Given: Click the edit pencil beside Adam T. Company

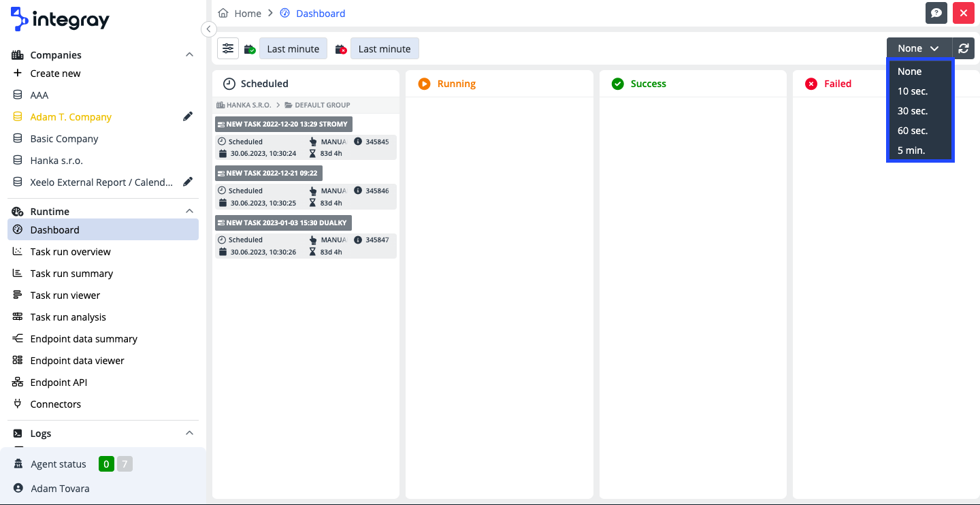Looking at the screenshot, I should 188,117.
